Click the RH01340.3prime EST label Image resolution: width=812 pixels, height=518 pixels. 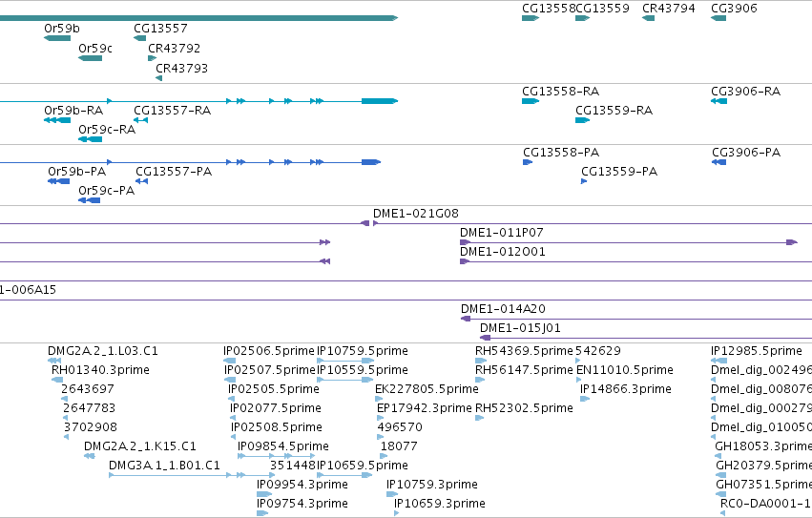tap(100, 370)
